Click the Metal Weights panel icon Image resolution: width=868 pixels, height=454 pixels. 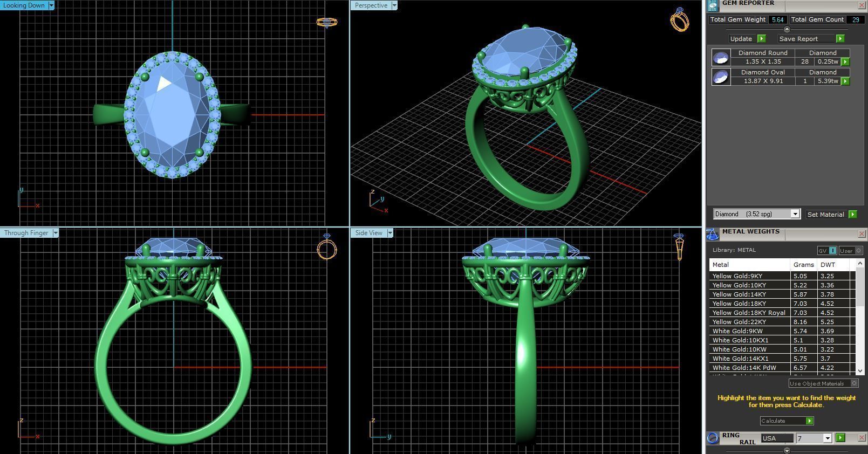713,234
